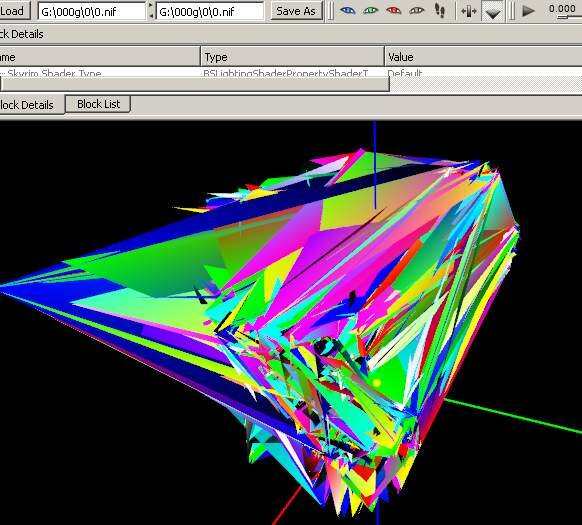Click the gray eye perspective icon
This screenshot has width=582, height=525.
coord(417,11)
